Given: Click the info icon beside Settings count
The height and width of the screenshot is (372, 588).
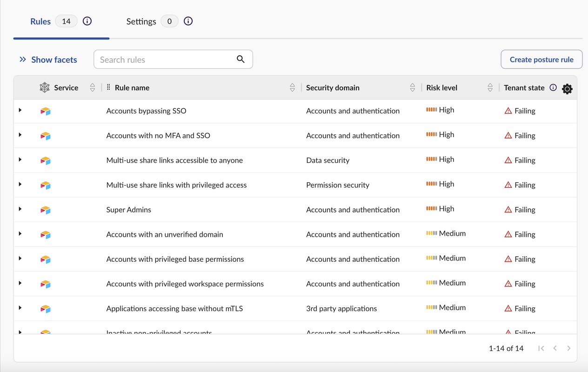Looking at the screenshot, I should click(x=188, y=21).
